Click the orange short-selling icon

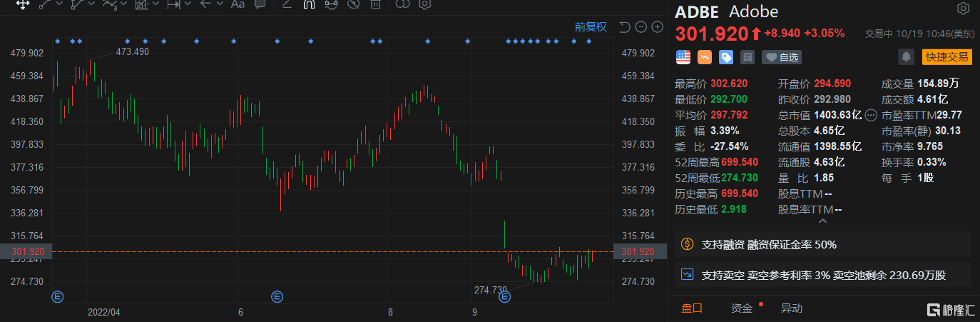coord(705,57)
